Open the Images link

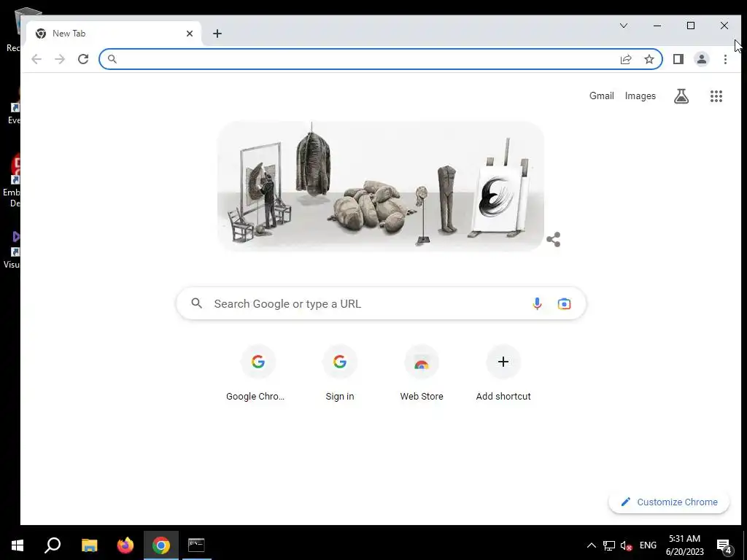pyautogui.click(x=640, y=96)
